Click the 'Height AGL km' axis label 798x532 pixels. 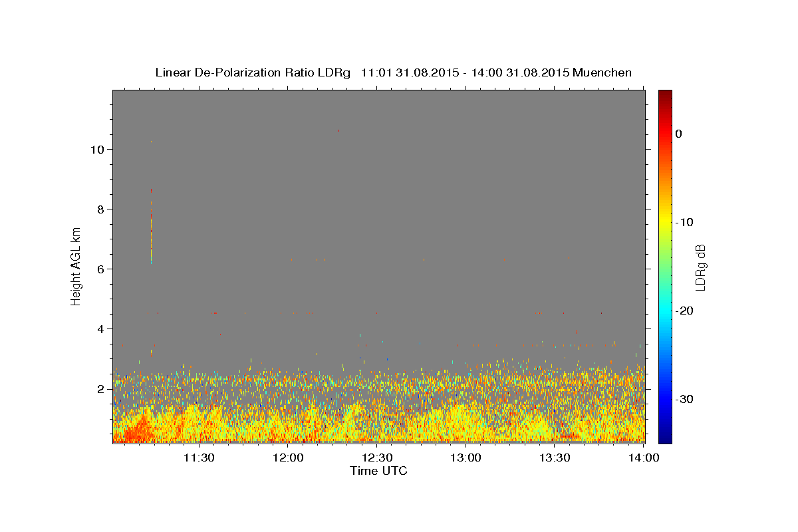pyautogui.click(x=76, y=266)
